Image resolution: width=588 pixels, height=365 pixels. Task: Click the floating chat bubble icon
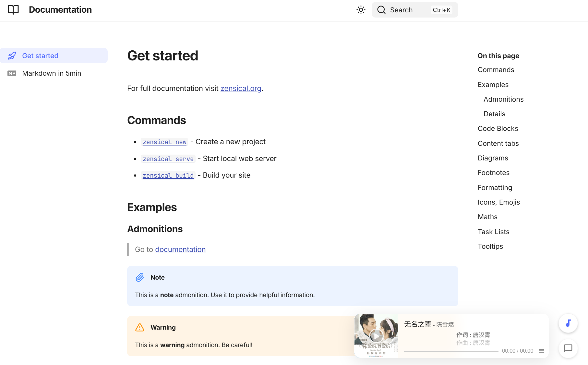pos(568,348)
